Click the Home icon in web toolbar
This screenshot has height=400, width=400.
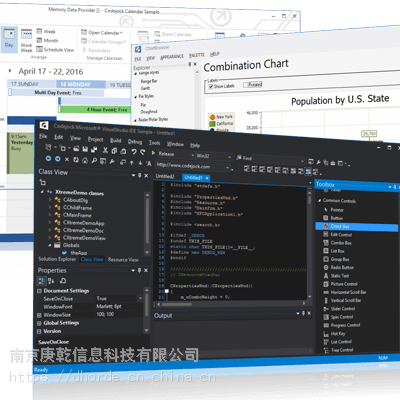pyautogui.click(x=85, y=160)
